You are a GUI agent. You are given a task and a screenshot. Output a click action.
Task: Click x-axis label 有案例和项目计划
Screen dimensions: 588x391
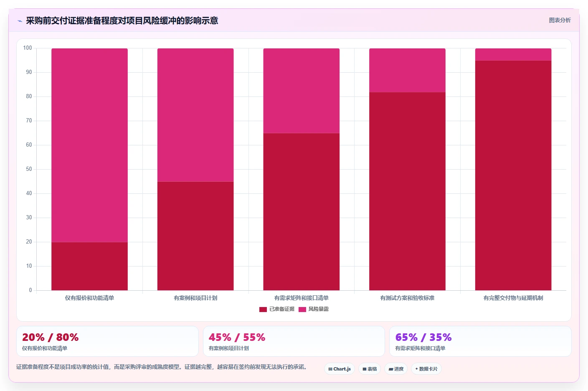pos(195,298)
